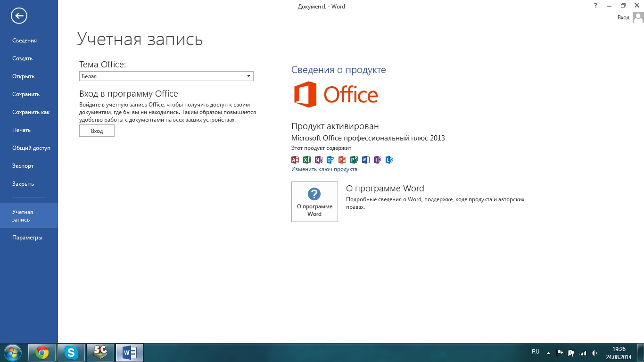This screenshot has height=362, width=644.
Task: Click the Excel app icon
Action: [307, 160]
